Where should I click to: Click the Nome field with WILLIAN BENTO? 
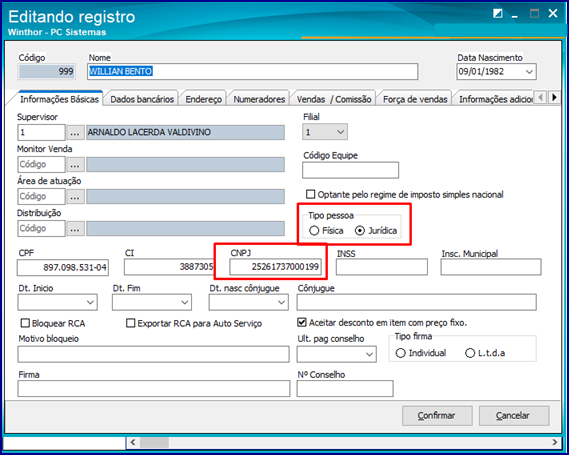point(253,71)
